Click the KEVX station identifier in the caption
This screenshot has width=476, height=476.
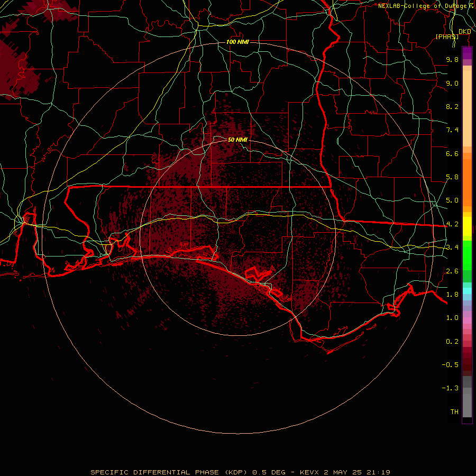pyautogui.click(x=309, y=472)
